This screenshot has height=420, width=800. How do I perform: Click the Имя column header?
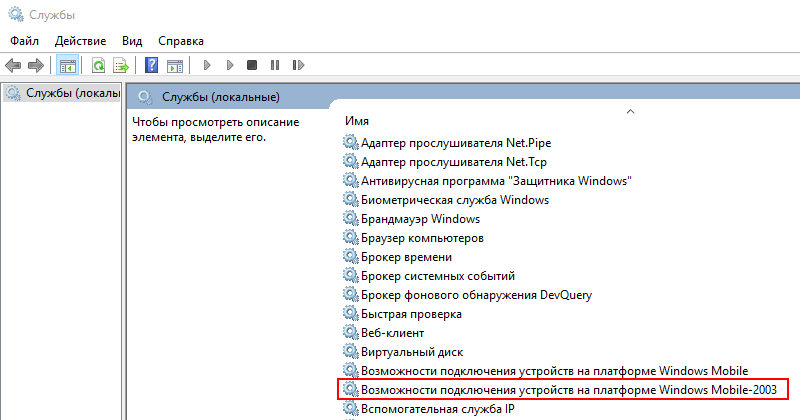click(x=357, y=121)
